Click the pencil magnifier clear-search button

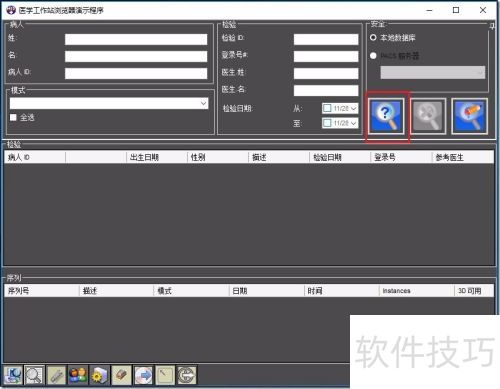pyautogui.click(x=469, y=116)
